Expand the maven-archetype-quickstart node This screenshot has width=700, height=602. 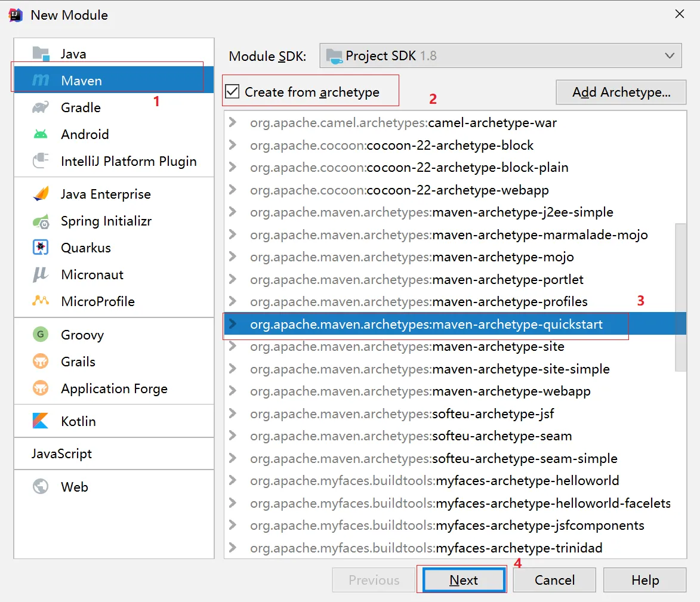[233, 325]
